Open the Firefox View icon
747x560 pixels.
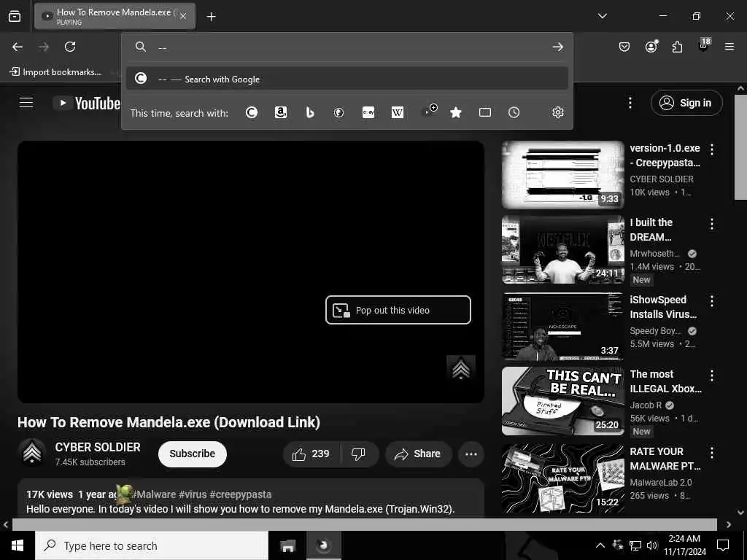[15, 16]
